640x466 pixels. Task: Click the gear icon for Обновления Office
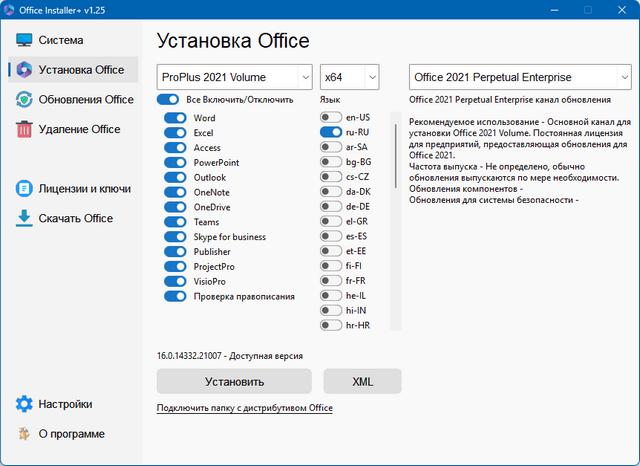tap(24, 99)
